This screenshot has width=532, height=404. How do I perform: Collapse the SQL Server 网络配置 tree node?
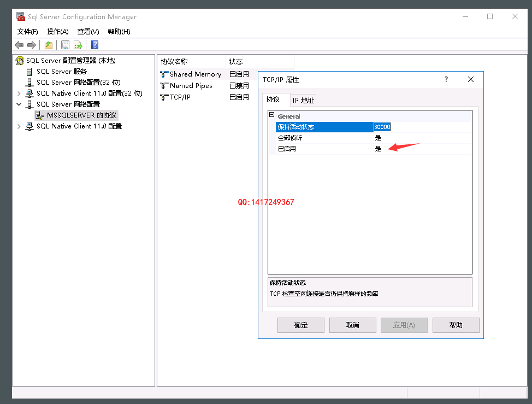[20, 104]
